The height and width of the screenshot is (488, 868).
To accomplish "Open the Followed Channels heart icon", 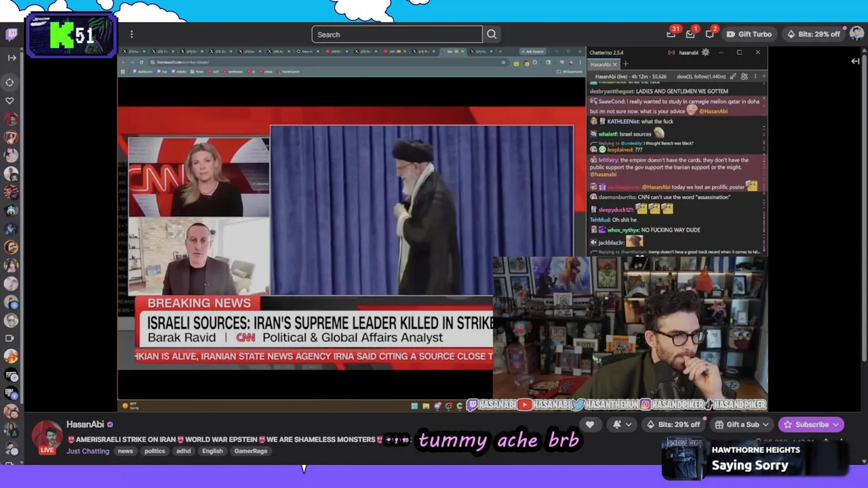I will 9,100.
